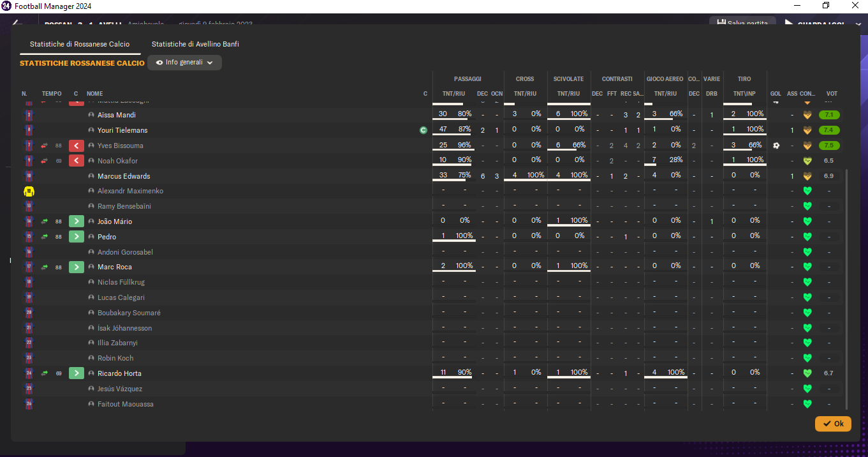Screen dimensions: 868x457
Task: Sort table by VOT rating column header
Action: click(x=832, y=94)
